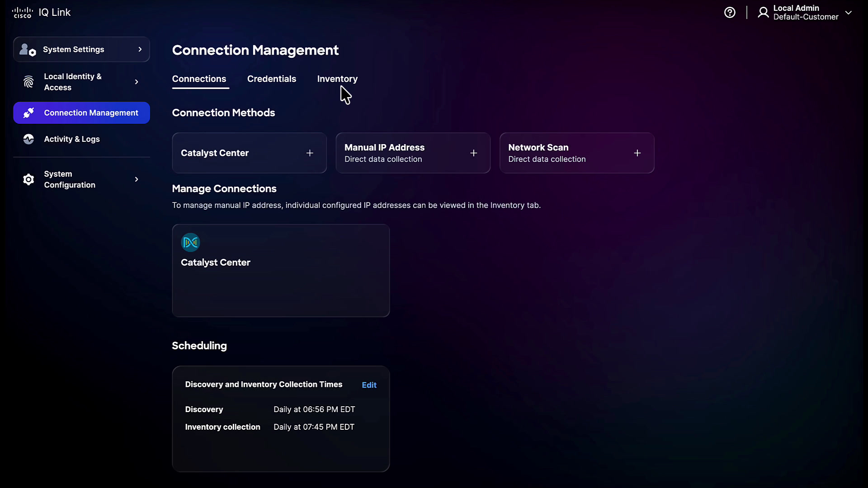This screenshot has height=488, width=868.
Task: Switch to the Connections tab
Action: click(199, 79)
